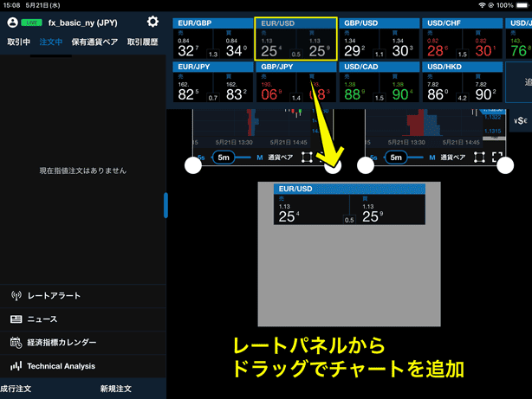This screenshot has height=399, width=532.
Task: Click the M end of right chart timeframe slider
Action: (431, 158)
